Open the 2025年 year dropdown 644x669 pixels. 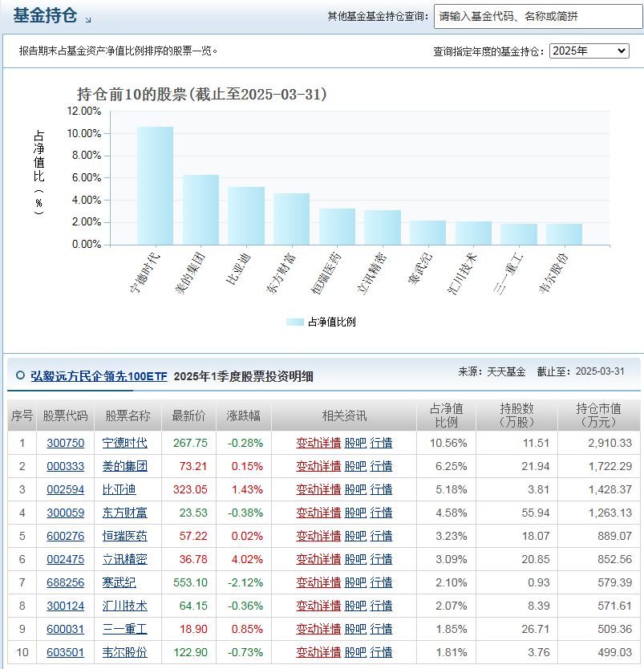click(x=589, y=51)
